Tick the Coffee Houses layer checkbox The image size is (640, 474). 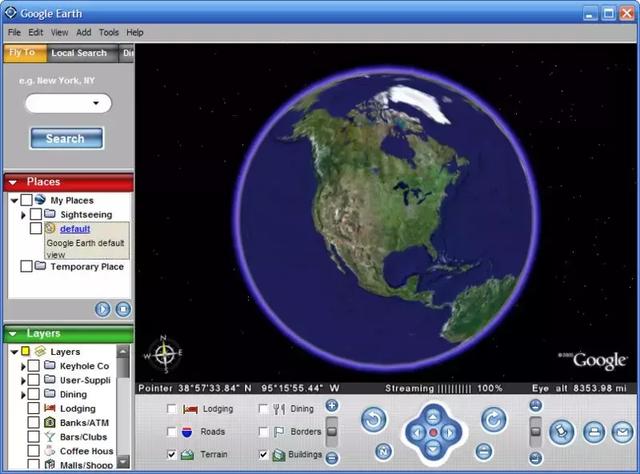tap(33, 450)
